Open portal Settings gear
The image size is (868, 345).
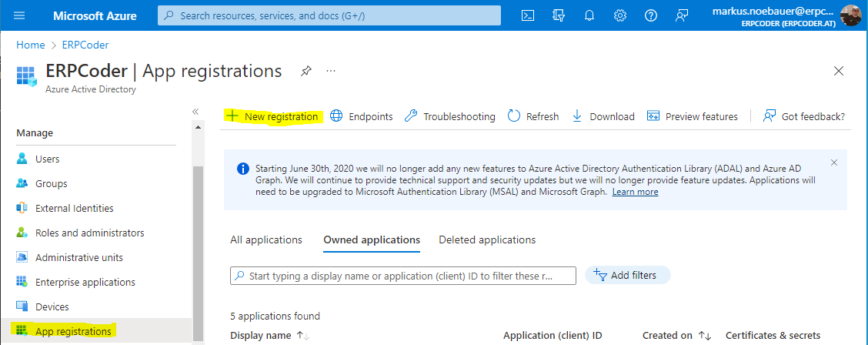[620, 15]
